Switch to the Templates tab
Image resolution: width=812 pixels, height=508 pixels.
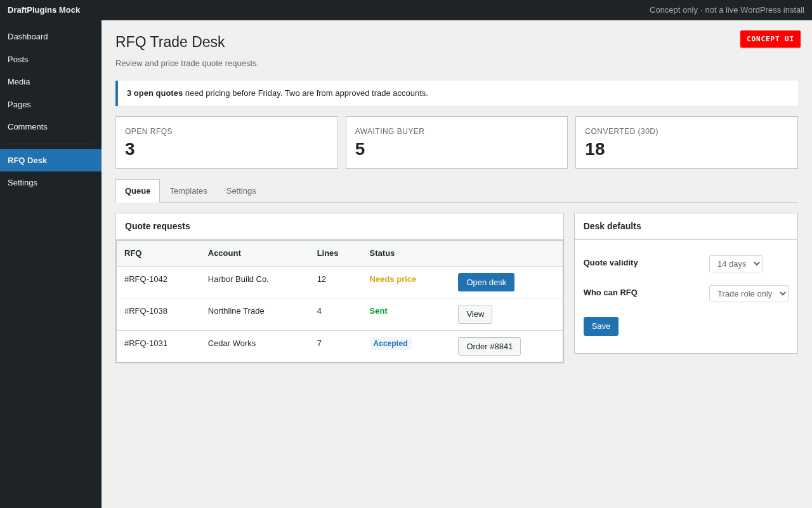pyautogui.click(x=188, y=190)
